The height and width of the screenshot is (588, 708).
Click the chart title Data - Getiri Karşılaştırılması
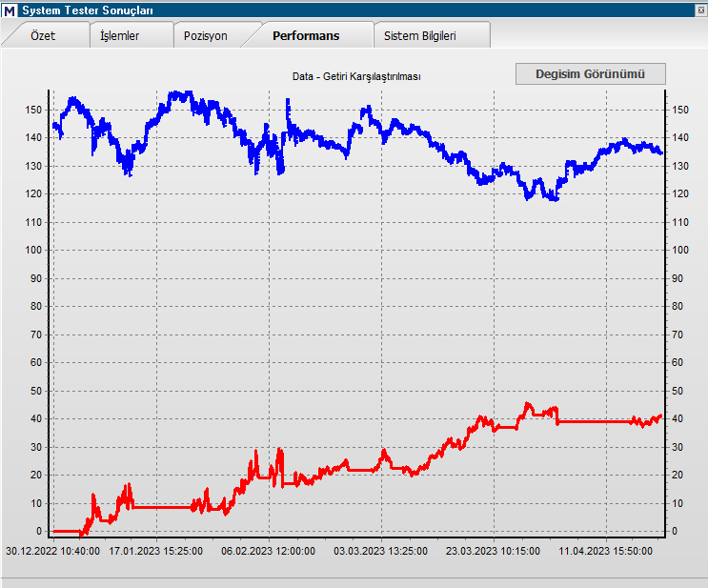click(x=356, y=76)
